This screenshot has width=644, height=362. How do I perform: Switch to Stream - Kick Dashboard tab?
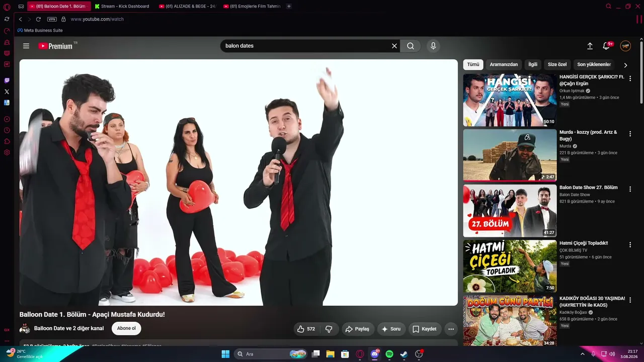pyautogui.click(x=122, y=7)
